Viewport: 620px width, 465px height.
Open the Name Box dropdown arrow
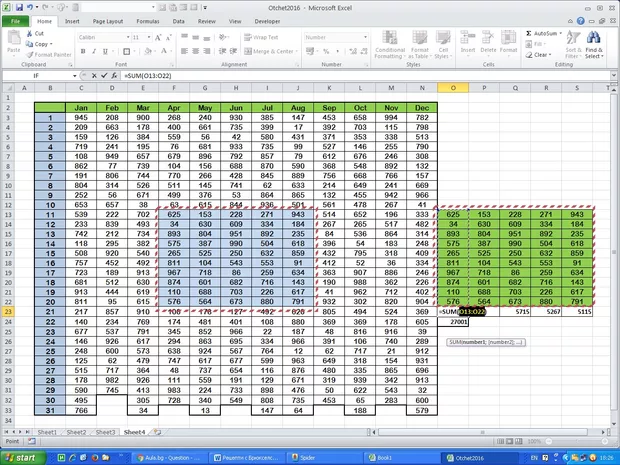click(74, 76)
